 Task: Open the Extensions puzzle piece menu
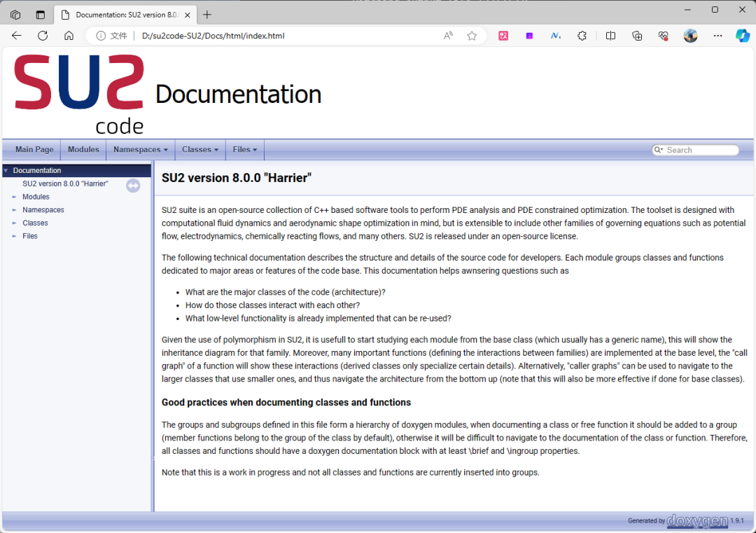click(x=582, y=36)
